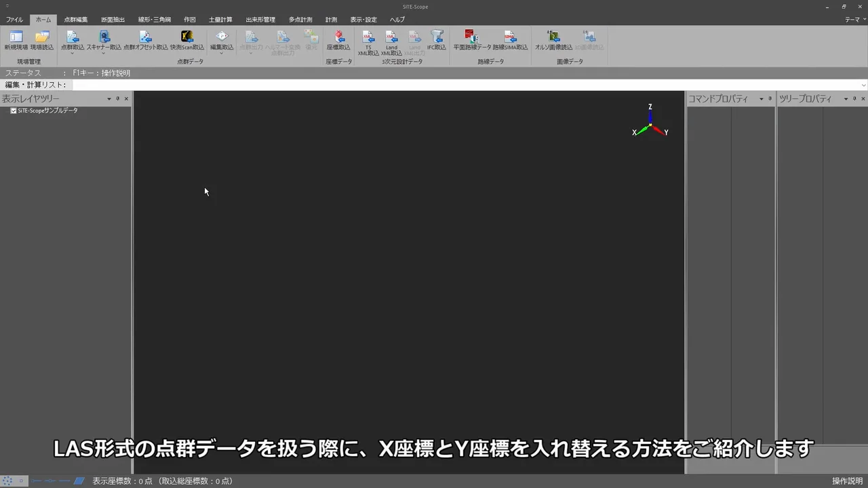This screenshot has width=868, height=488.
Task: Switch to the 出来形管理 tab
Action: point(260,20)
